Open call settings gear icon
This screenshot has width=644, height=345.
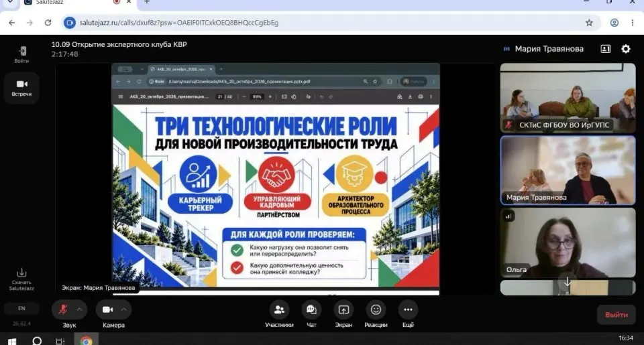click(x=625, y=49)
